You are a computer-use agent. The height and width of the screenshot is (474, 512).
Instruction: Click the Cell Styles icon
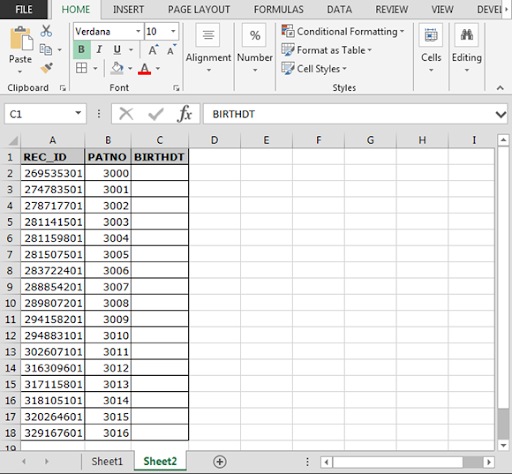click(x=288, y=68)
